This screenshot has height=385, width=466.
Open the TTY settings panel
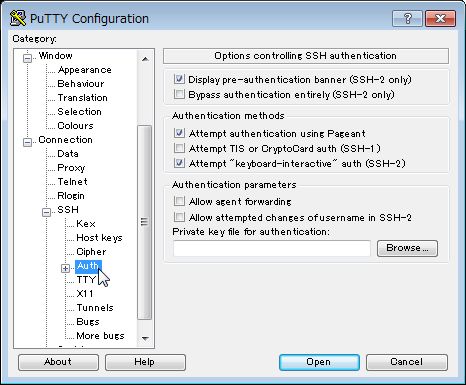tap(86, 280)
